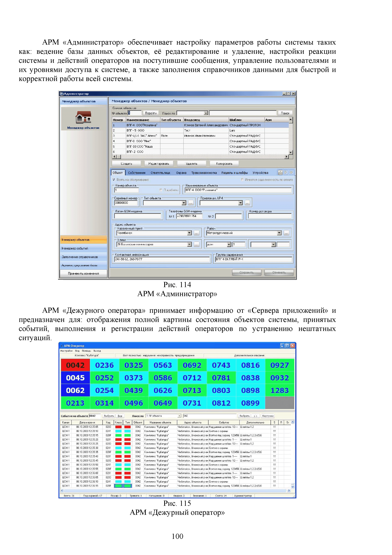This screenshot has height=555, width=392.
Task: Open Район dropdown showing Металлургический
Action: pyautogui.click(x=279, y=233)
